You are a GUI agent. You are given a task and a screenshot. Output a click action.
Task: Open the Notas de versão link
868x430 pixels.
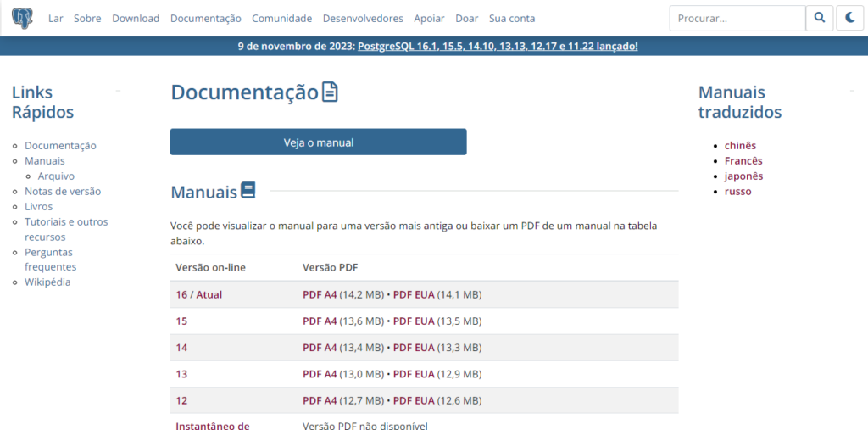tap(63, 191)
